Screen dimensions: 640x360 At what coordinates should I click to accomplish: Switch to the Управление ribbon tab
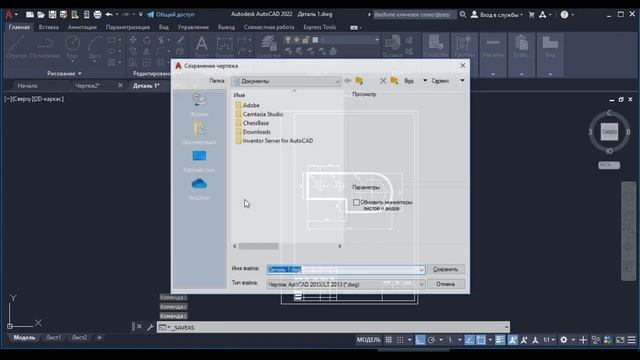(193, 27)
